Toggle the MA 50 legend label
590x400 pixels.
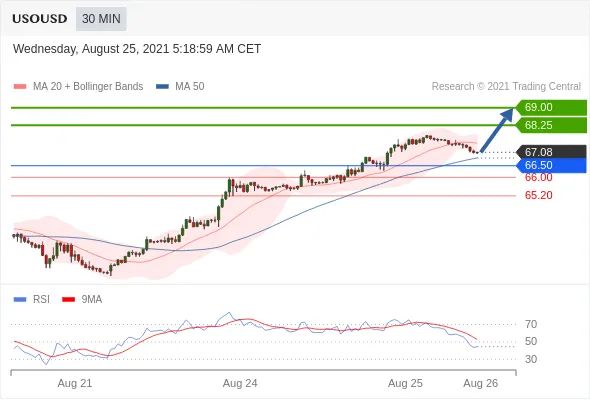coord(190,87)
